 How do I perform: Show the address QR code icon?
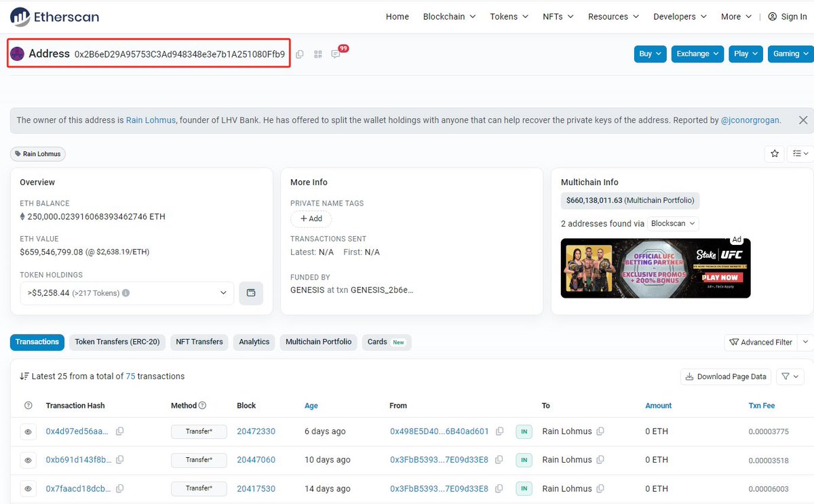pyautogui.click(x=317, y=54)
